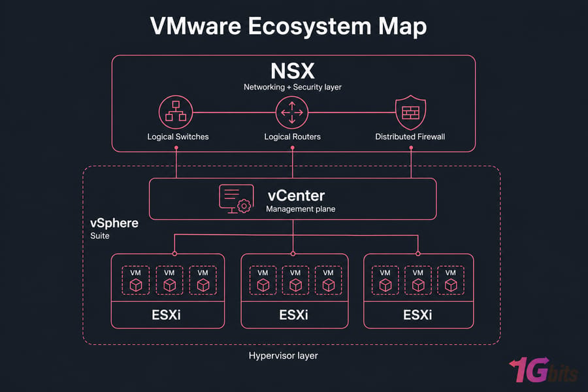
Task: Click the right ESXi host label
Action: coord(417,315)
